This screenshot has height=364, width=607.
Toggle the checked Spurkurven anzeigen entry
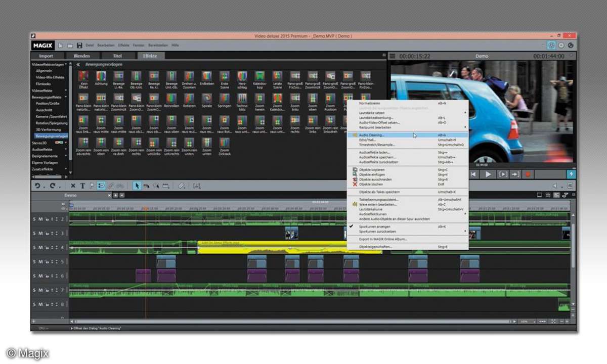click(x=408, y=226)
